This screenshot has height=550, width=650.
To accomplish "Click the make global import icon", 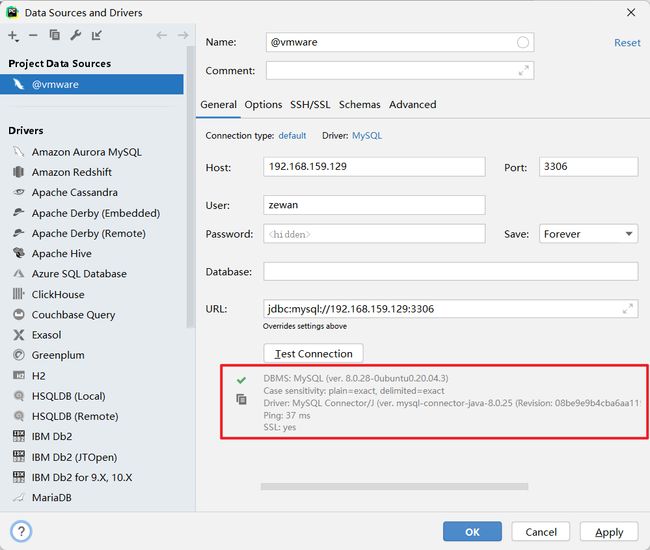I will [x=97, y=35].
